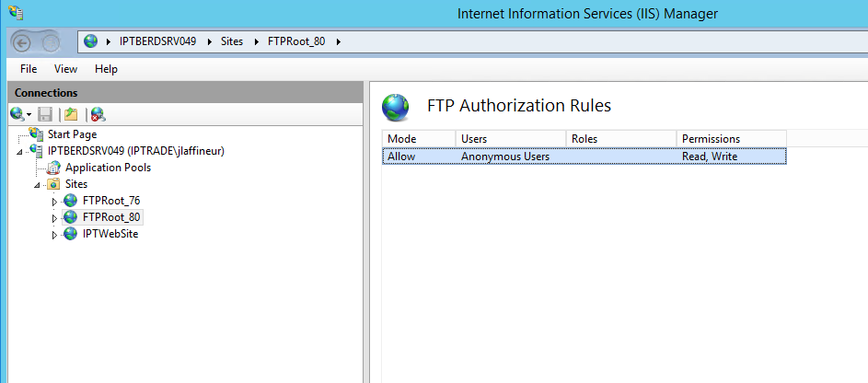Click the Forward navigation arrow button

click(x=51, y=42)
